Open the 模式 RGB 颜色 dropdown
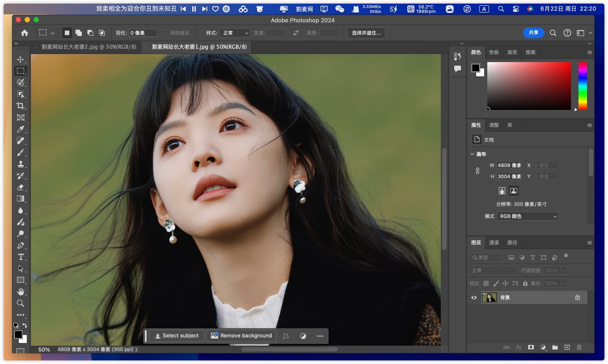608x364 pixels. point(528,216)
